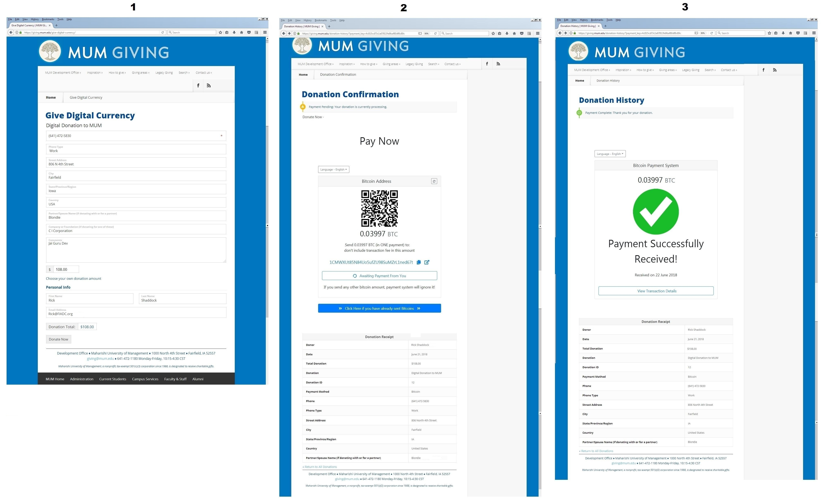
Task: Open Language dropdown under Pay Now heading
Action: (333, 169)
